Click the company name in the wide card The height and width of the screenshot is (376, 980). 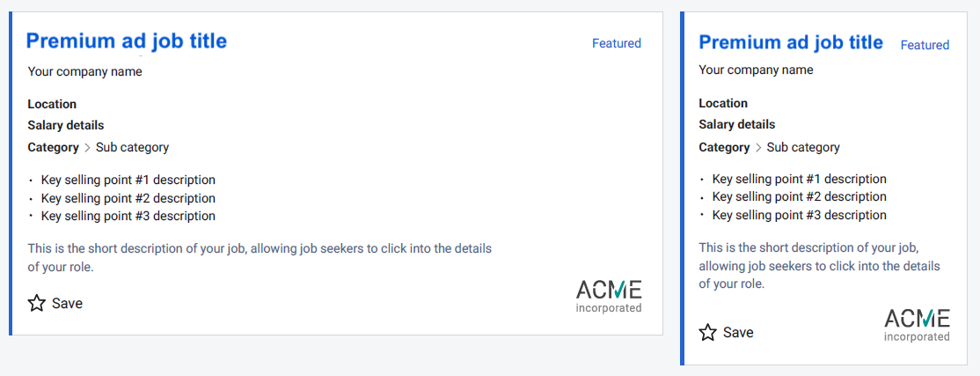[84, 71]
